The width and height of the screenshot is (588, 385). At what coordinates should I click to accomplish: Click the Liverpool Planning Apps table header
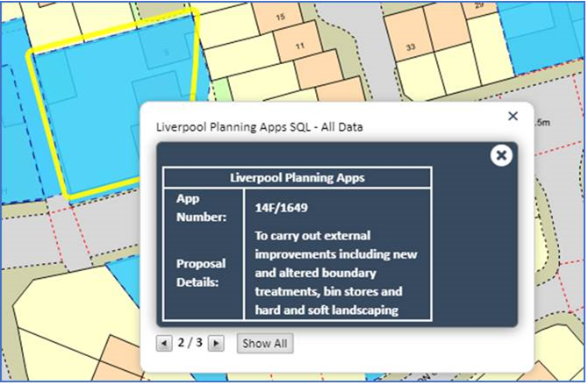pos(298,178)
